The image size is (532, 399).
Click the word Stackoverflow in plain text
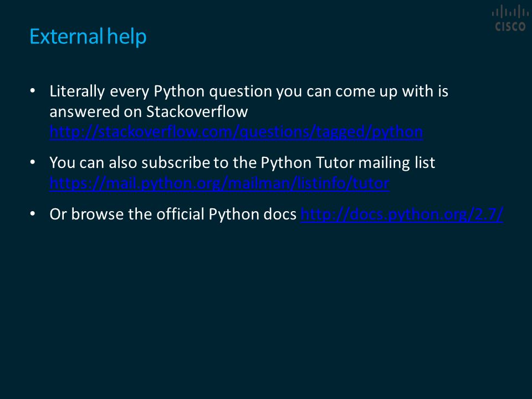[197, 111]
